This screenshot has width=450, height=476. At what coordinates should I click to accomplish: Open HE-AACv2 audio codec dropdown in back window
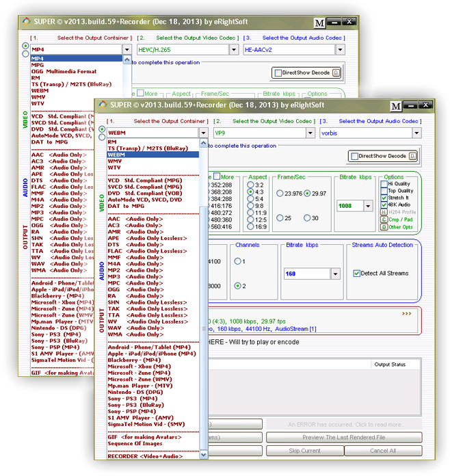(340, 49)
